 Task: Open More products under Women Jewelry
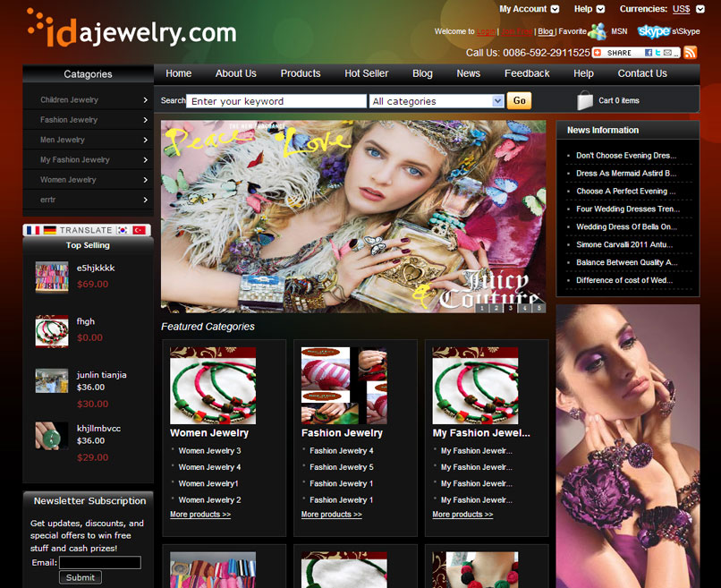200,515
